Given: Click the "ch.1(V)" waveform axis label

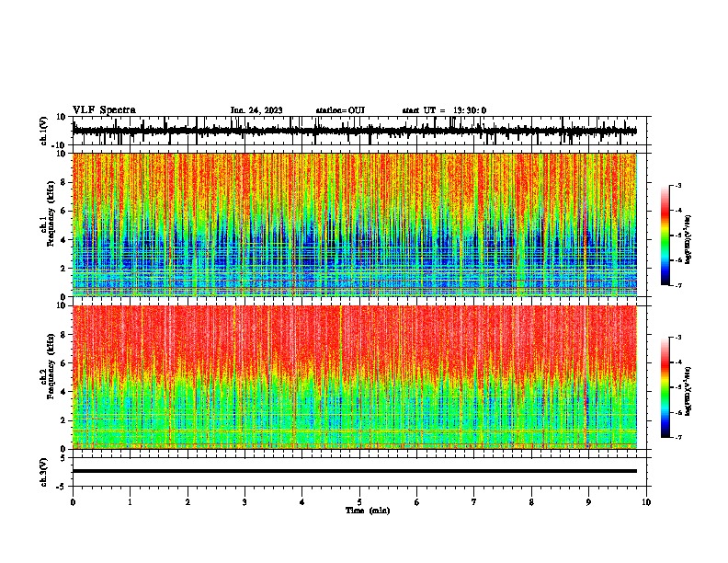Looking at the screenshot, I should (x=44, y=131).
